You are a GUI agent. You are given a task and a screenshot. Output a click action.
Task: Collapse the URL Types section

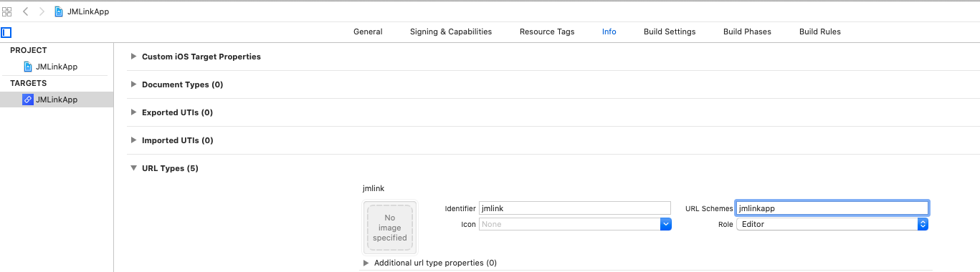pos(133,168)
